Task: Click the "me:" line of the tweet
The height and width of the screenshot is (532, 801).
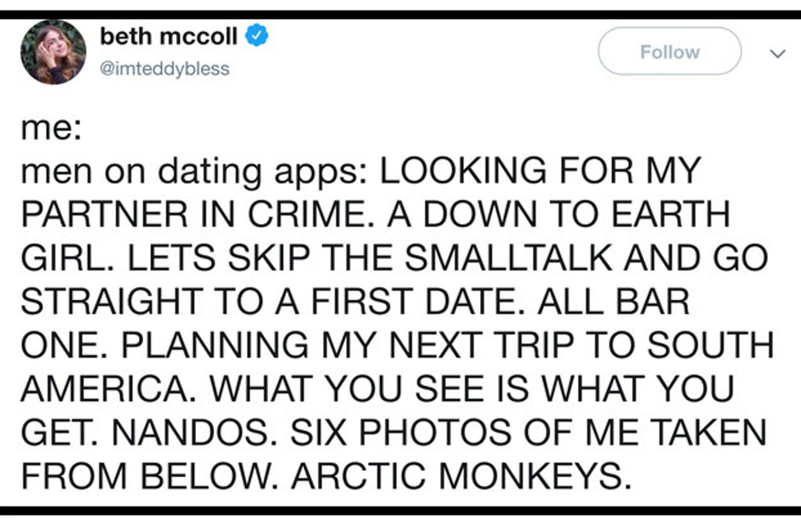Action: (51, 129)
